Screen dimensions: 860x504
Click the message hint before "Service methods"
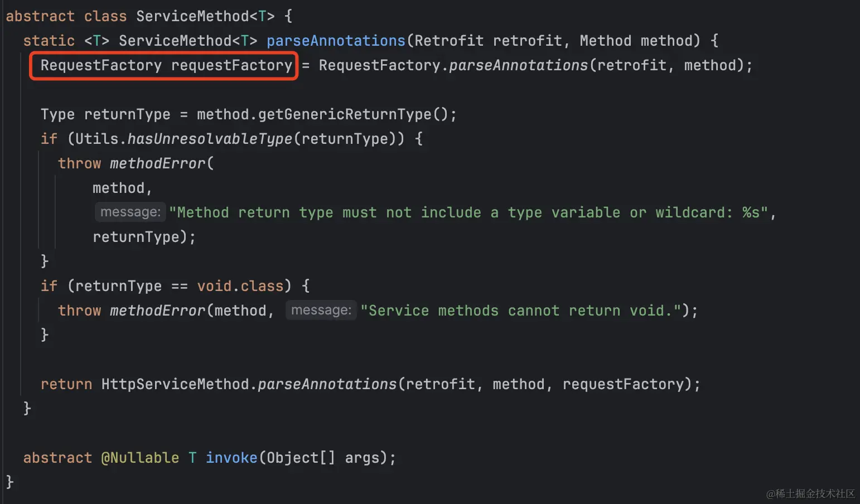coord(321,311)
